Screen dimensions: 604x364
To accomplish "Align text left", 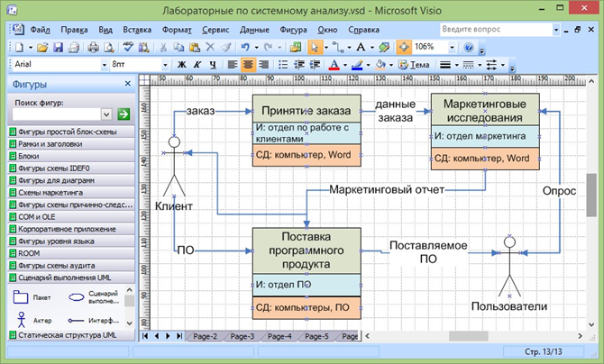I will coord(233,65).
